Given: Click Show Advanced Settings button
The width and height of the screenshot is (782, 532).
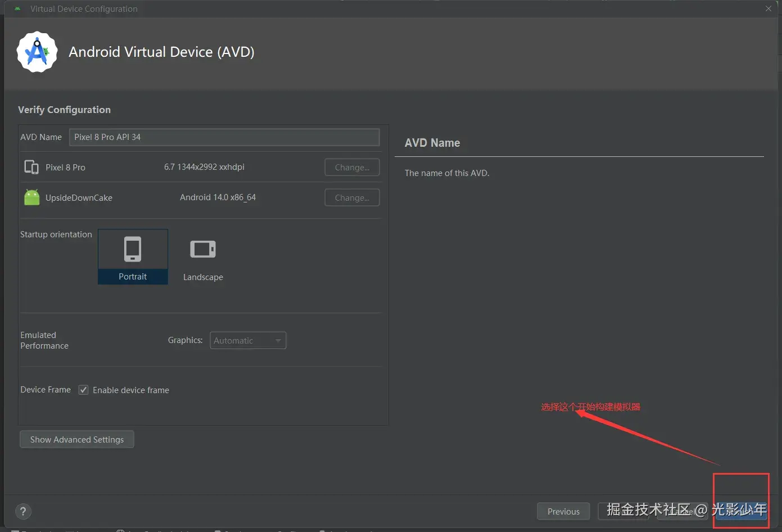Looking at the screenshot, I should point(77,439).
